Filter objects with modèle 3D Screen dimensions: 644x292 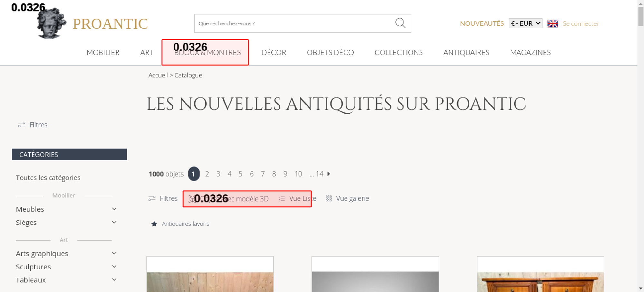[229, 199]
